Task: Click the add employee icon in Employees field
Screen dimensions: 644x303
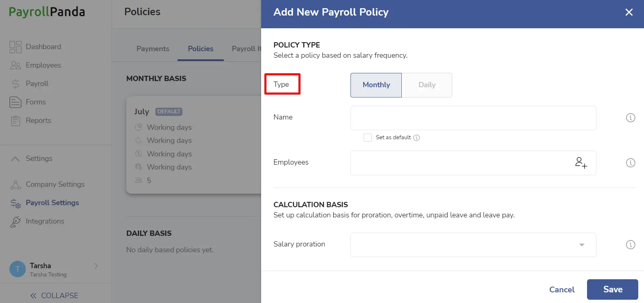Action: click(x=581, y=163)
